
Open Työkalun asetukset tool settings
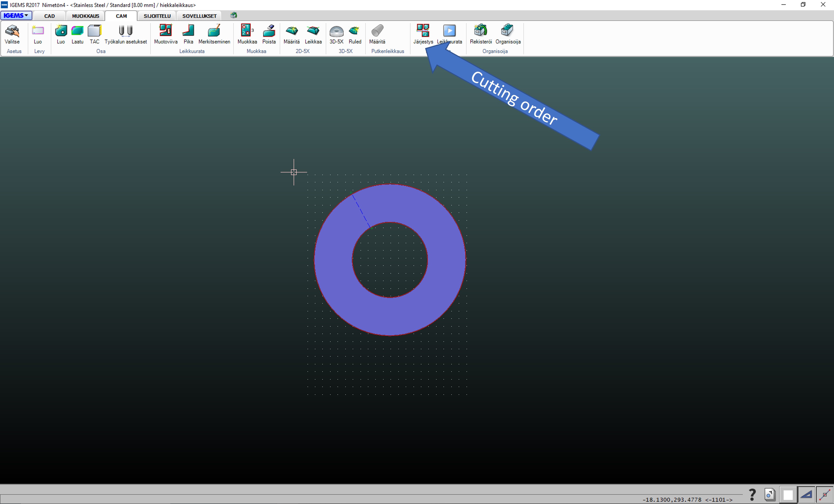(125, 34)
